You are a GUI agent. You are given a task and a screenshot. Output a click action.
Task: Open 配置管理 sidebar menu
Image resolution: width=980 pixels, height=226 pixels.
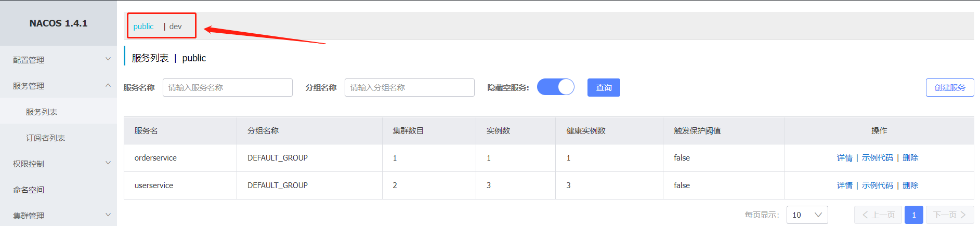tap(29, 60)
